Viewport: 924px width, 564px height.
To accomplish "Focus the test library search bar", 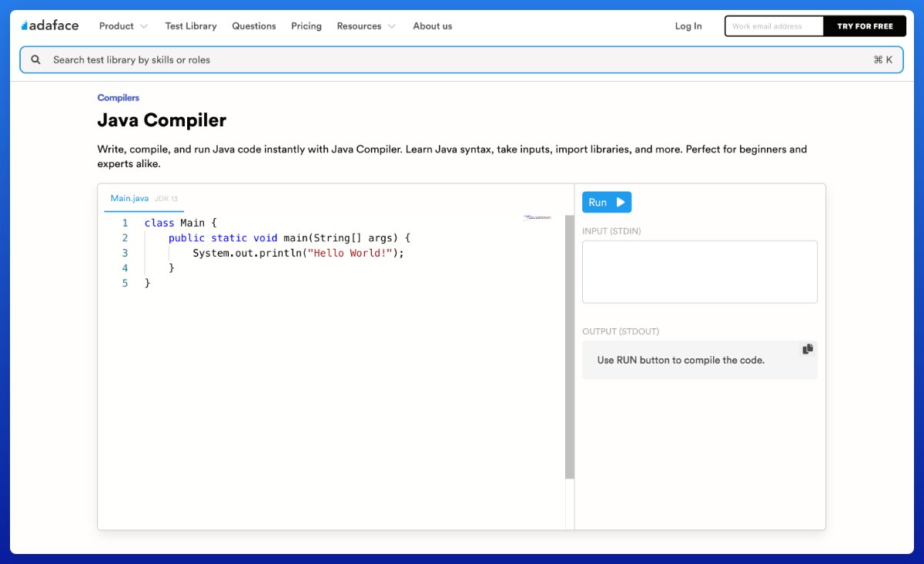I will tap(462, 59).
